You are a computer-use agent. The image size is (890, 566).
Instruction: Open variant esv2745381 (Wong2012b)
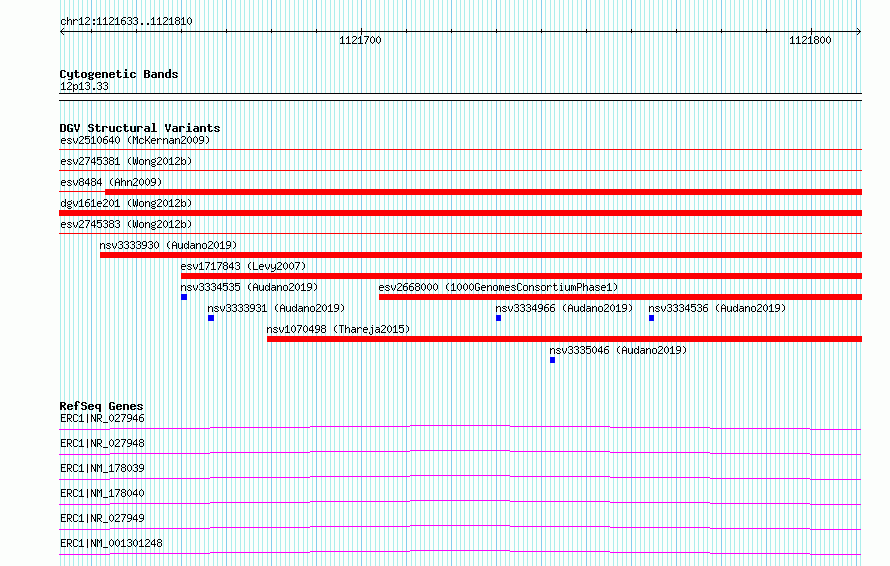click(126, 161)
